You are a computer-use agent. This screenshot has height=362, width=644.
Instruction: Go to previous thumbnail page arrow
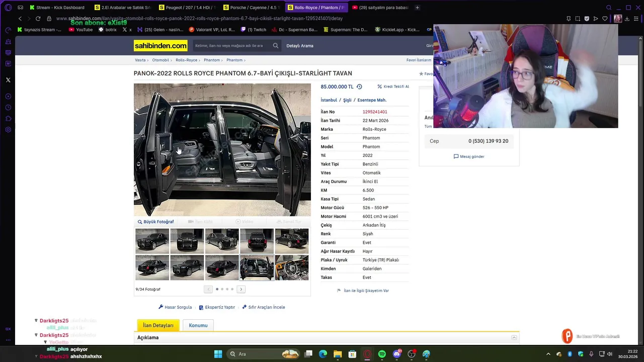pyautogui.click(x=208, y=289)
